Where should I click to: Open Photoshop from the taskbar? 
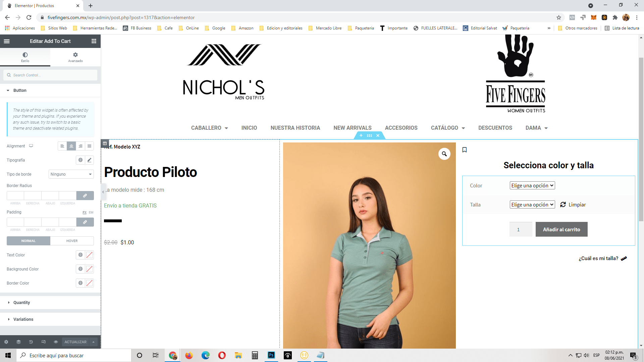pos(271,355)
